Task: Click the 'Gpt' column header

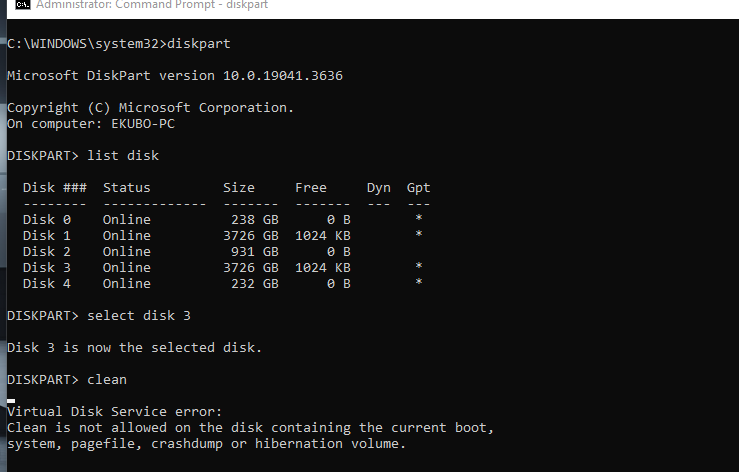Action: (419, 188)
